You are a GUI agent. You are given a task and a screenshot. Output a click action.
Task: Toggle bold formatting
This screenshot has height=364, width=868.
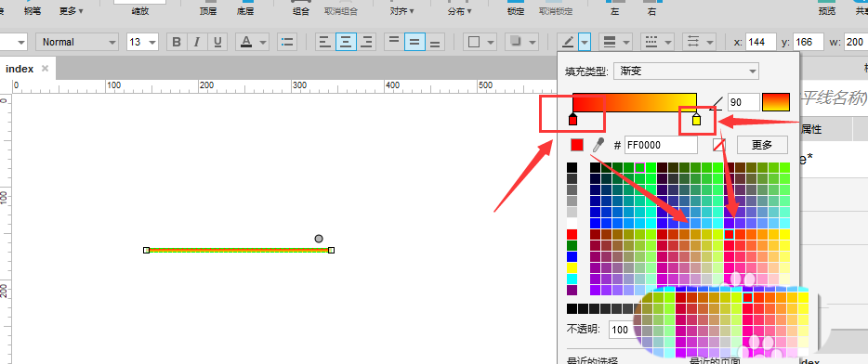pos(177,42)
